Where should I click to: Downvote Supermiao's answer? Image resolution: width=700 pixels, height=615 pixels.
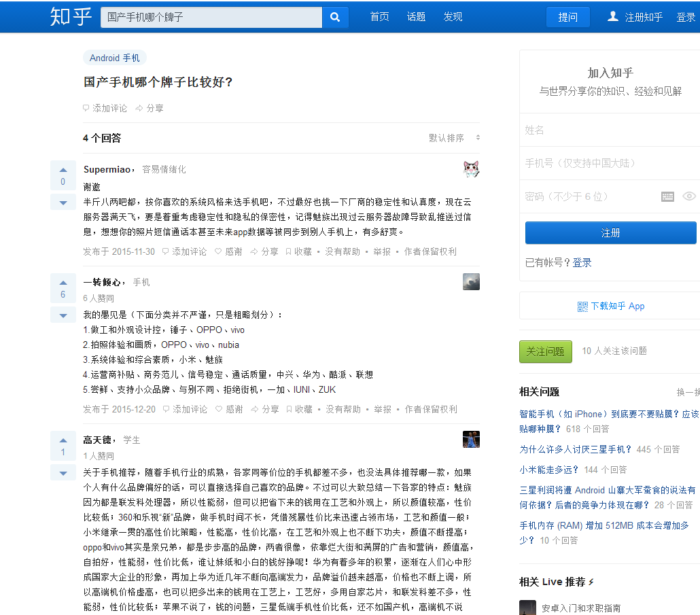pos(63,203)
